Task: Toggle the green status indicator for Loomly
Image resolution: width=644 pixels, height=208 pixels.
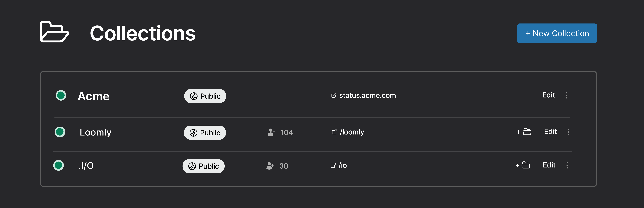Action: pyautogui.click(x=60, y=132)
